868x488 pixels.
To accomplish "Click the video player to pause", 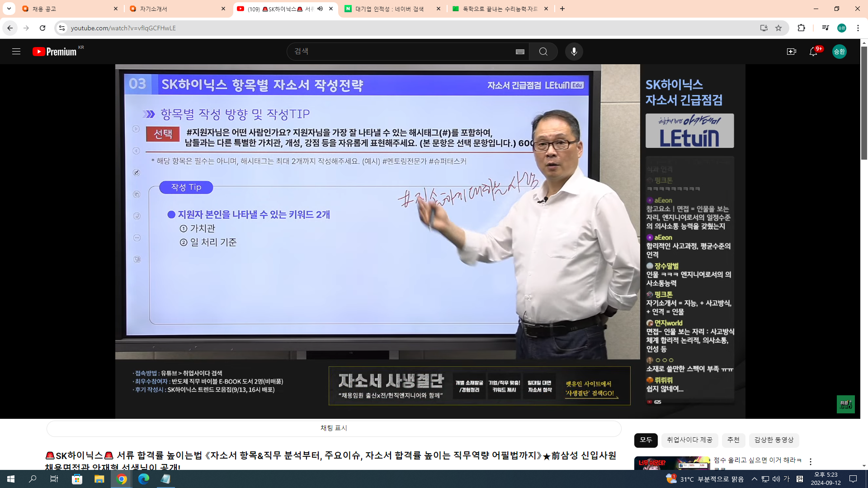I will (x=430, y=241).
